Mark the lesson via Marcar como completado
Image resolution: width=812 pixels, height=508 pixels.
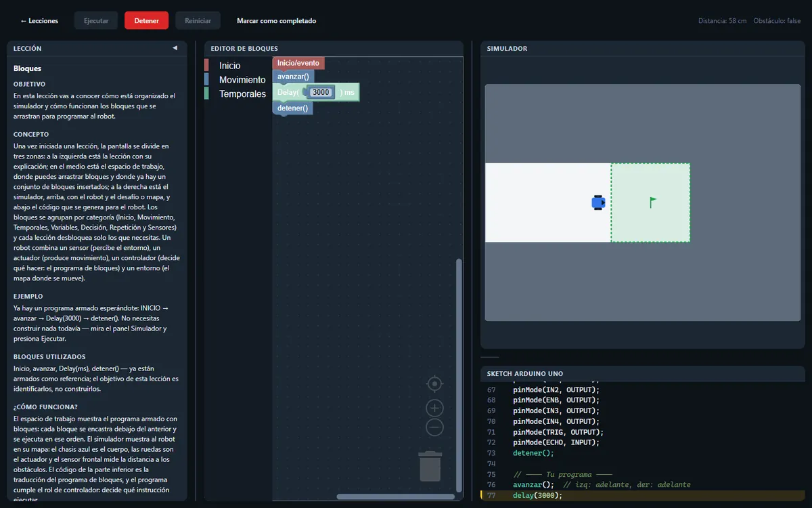point(276,20)
